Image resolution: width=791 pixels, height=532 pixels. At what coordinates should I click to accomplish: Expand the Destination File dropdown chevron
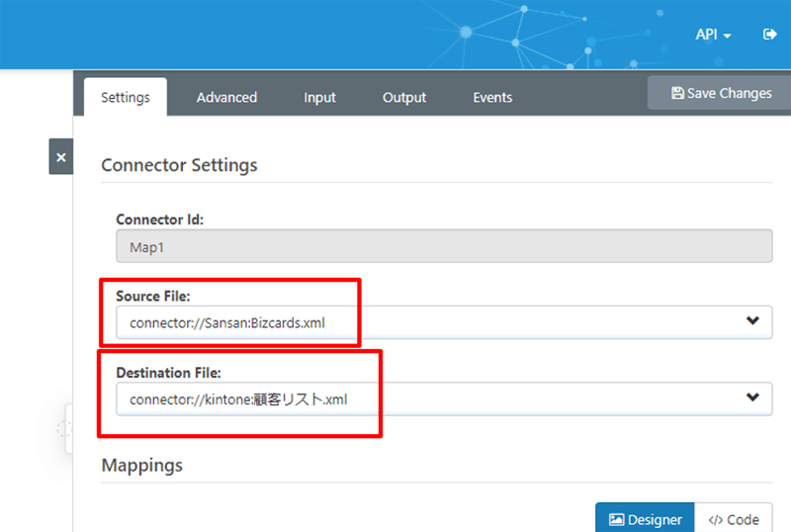pyautogui.click(x=752, y=399)
